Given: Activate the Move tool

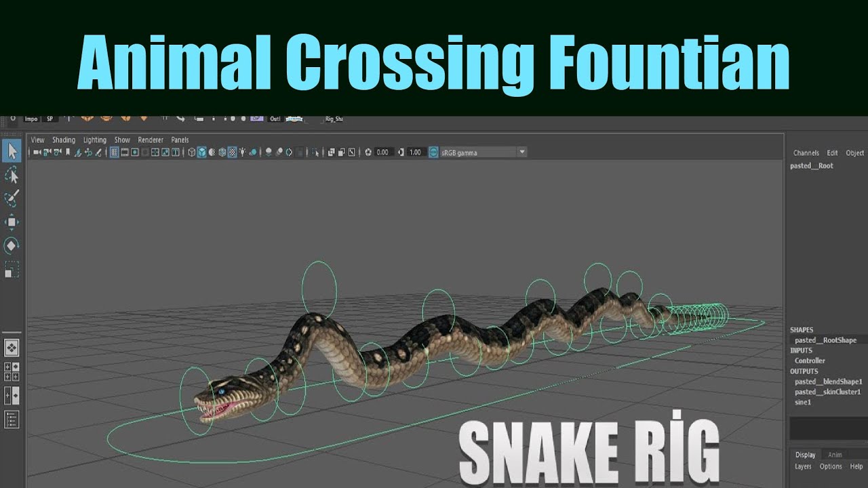Looking at the screenshot, I should coord(12,222).
